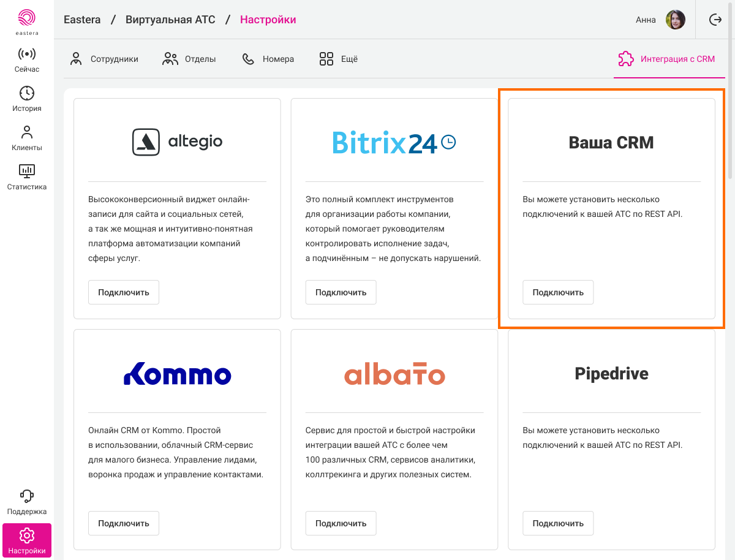Image resolution: width=735 pixels, height=560 pixels.
Task: Connect Ваша CRM via Подключить button
Action: pyautogui.click(x=558, y=292)
